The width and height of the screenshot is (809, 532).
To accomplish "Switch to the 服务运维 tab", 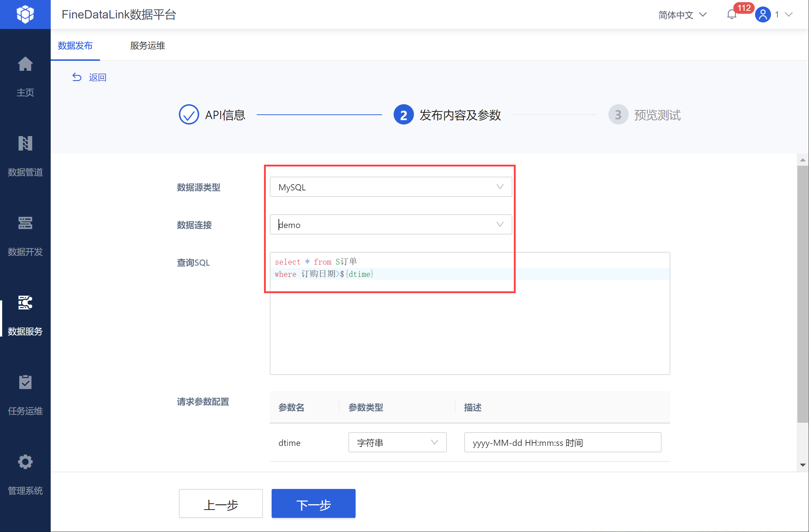I will click(x=148, y=46).
